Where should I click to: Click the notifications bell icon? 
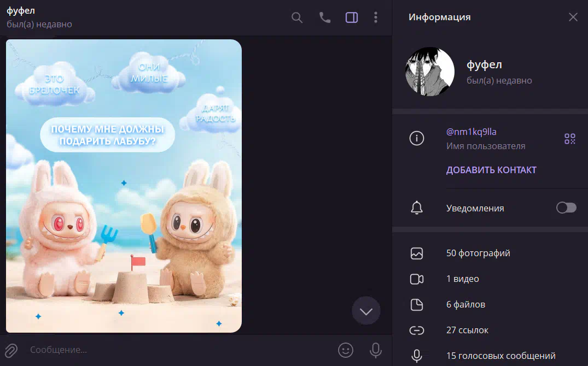tap(417, 208)
